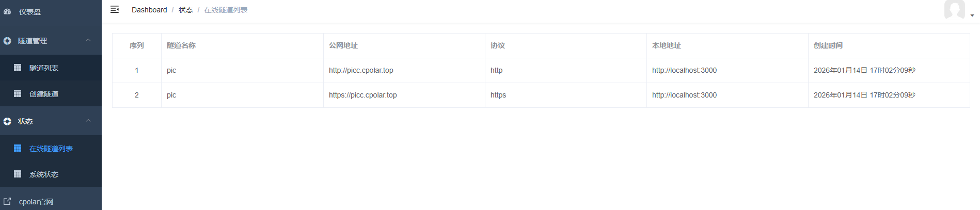Go to Dashboard breadcrumb link
Screen dimensions: 980x210
[x=149, y=10]
